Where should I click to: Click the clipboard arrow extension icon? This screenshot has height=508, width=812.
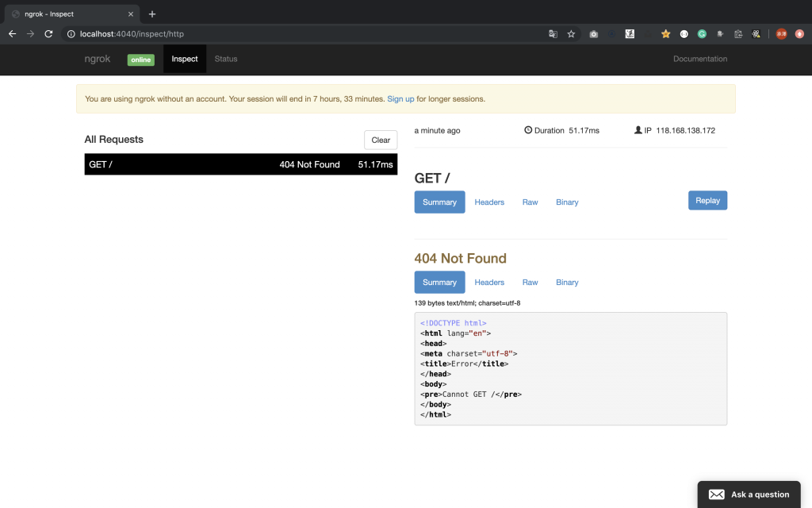[x=738, y=33]
